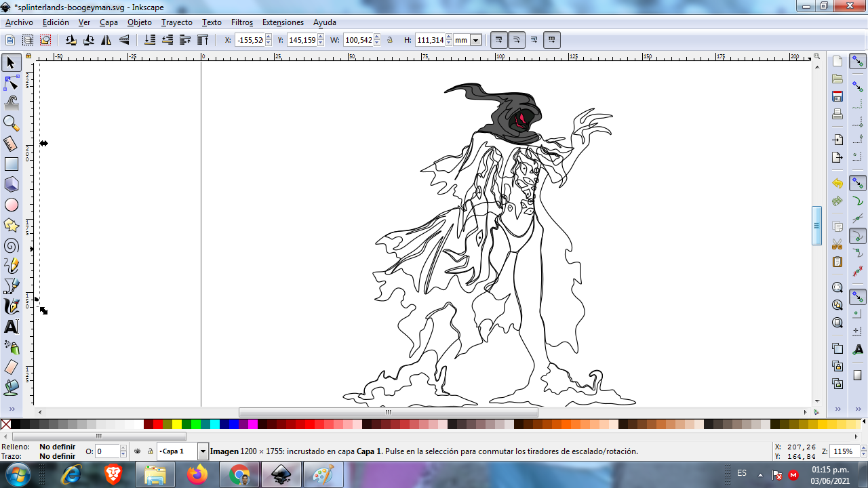The width and height of the screenshot is (868, 488).
Task: Toggle width/height lock ratio
Action: pyautogui.click(x=390, y=41)
